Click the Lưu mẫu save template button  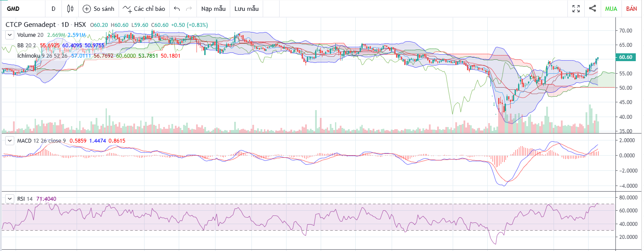click(x=246, y=9)
